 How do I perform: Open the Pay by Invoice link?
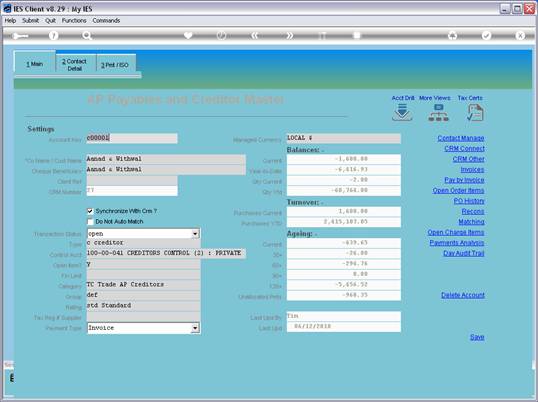pos(464,180)
